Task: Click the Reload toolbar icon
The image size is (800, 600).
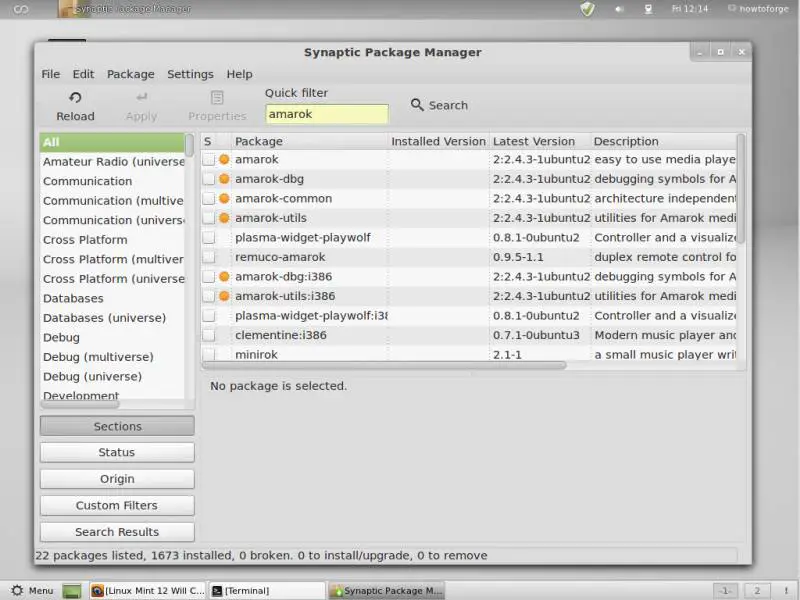Action: [75, 97]
